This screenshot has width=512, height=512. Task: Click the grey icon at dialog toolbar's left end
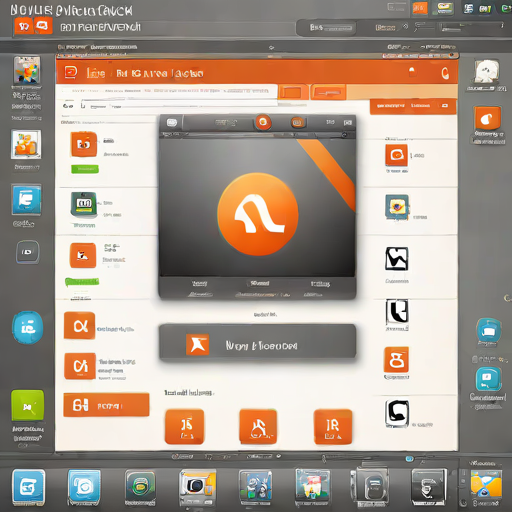[172, 123]
